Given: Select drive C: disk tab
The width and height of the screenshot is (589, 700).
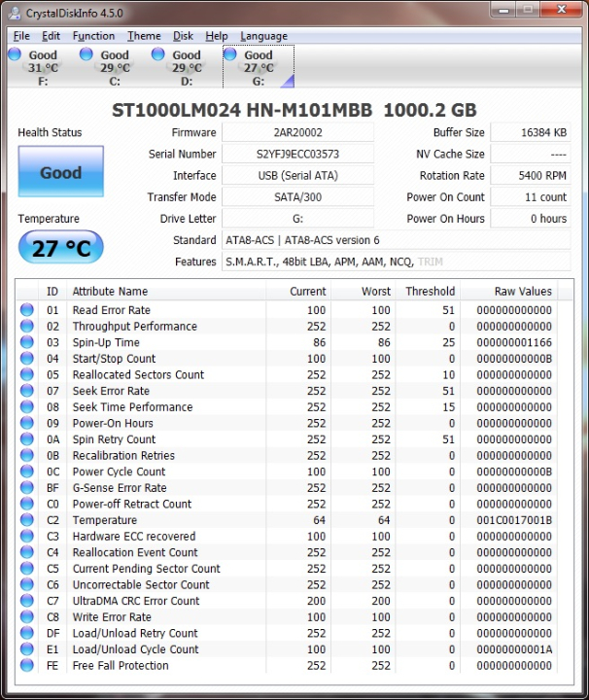Looking at the screenshot, I should (x=115, y=67).
